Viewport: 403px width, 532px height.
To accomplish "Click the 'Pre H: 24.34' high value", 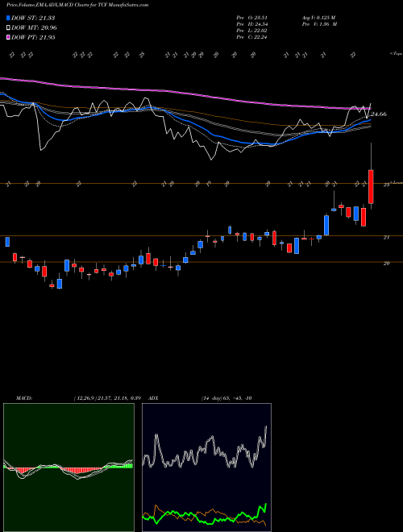I will click(252, 24).
